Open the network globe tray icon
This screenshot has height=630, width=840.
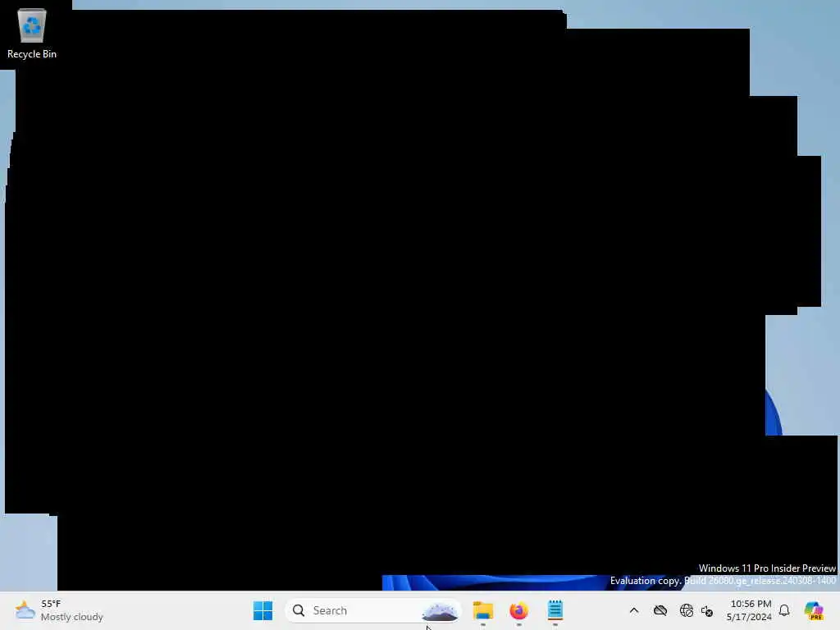pyautogui.click(x=686, y=610)
